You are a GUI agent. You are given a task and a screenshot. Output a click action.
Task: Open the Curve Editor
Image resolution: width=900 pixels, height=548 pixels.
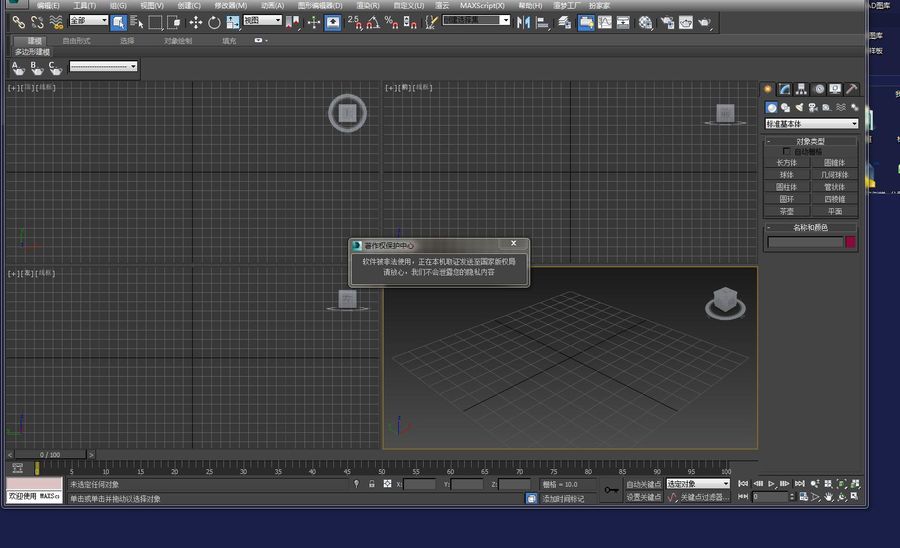click(x=605, y=22)
